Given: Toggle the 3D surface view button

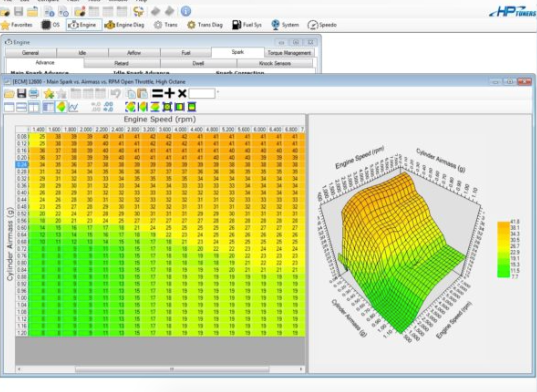Looking at the screenshot, I should click(x=61, y=107).
